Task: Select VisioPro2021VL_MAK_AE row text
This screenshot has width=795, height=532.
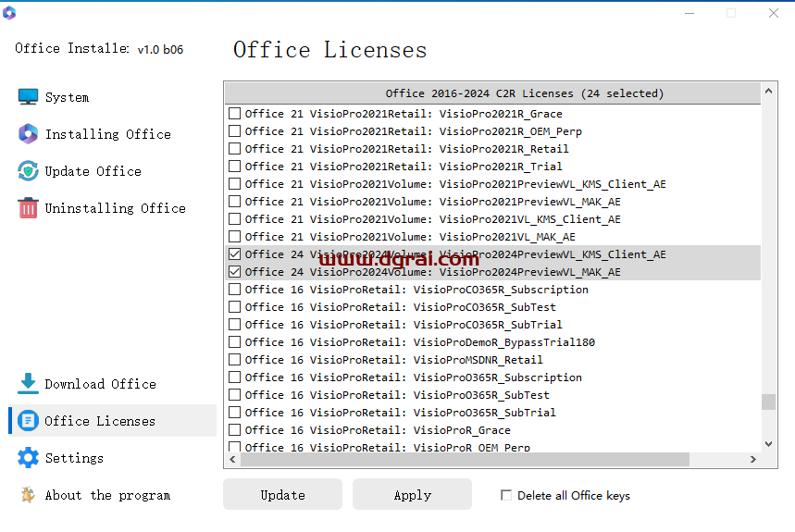Action: (x=410, y=237)
